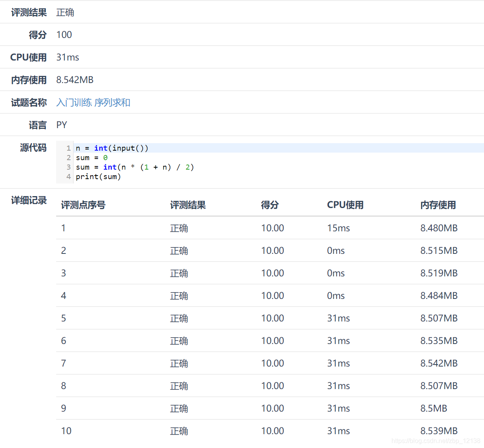Click code line print(sum)
The height and width of the screenshot is (448, 484).
pos(98,176)
